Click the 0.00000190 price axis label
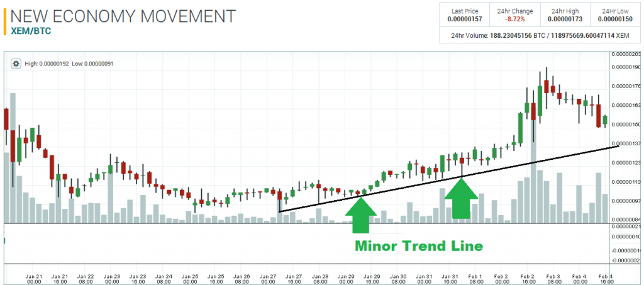This screenshot has width=644, height=285. (x=627, y=67)
